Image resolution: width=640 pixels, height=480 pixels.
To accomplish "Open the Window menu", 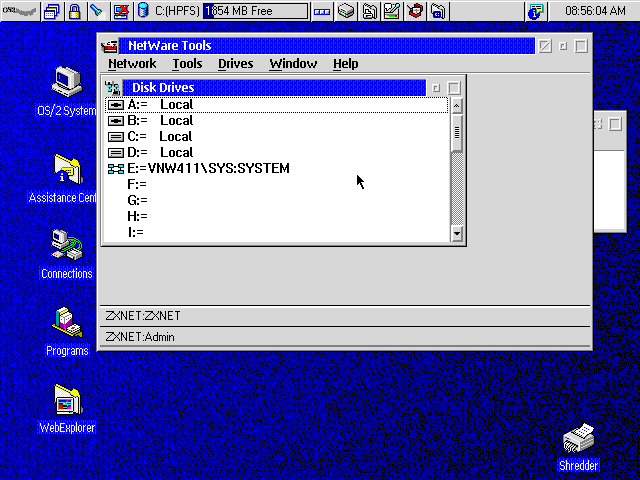I will [x=293, y=64].
